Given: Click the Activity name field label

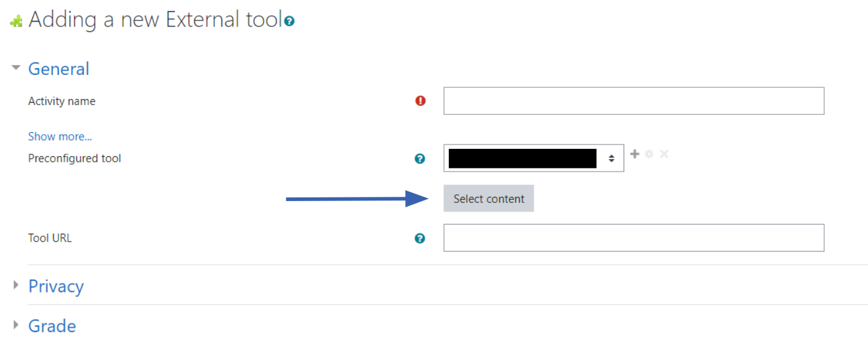Looking at the screenshot, I should pyautogui.click(x=62, y=101).
